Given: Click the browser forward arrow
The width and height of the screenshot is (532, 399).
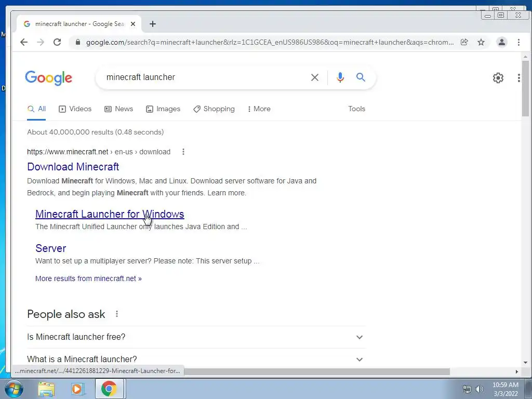Looking at the screenshot, I should coord(41,42).
